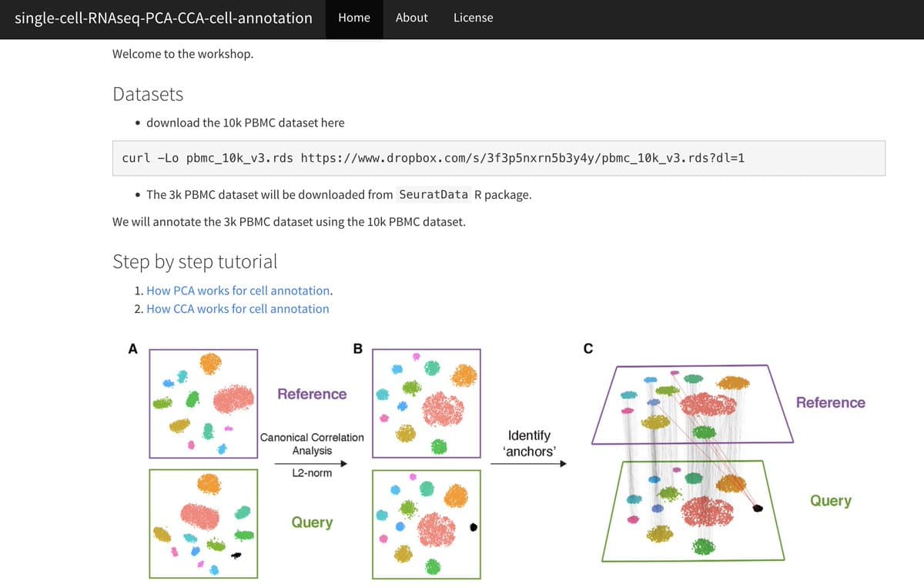Switch to the License page

473,17
